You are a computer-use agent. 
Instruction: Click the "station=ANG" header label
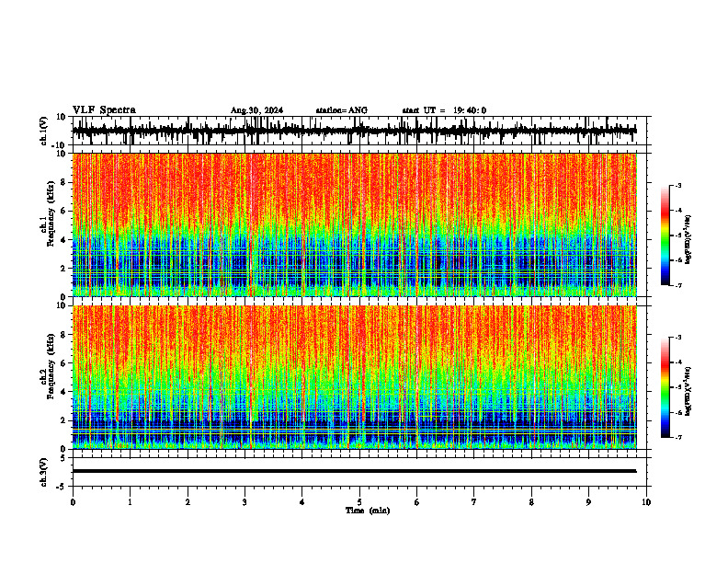click(x=342, y=110)
